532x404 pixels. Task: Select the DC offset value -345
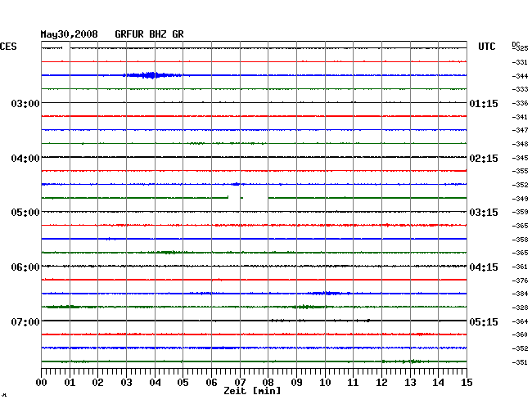pyautogui.click(x=520, y=158)
